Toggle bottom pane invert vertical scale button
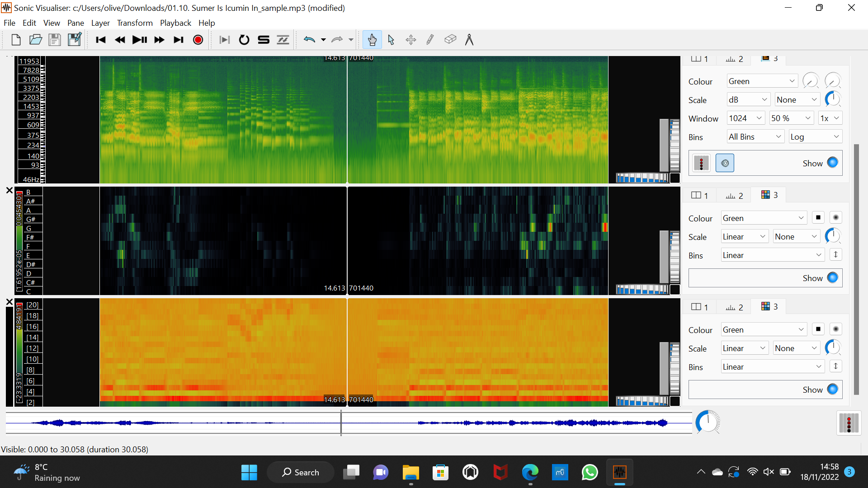 tap(835, 366)
